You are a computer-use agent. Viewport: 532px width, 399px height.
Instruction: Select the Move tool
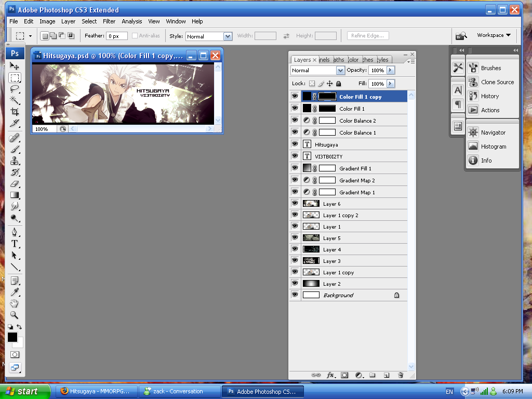point(15,66)
